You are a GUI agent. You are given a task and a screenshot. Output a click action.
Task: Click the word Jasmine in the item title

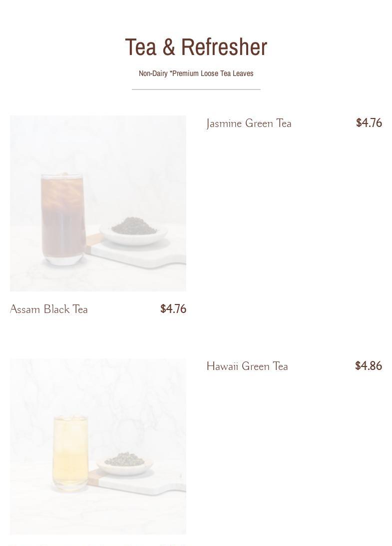[x=224, y=123]
